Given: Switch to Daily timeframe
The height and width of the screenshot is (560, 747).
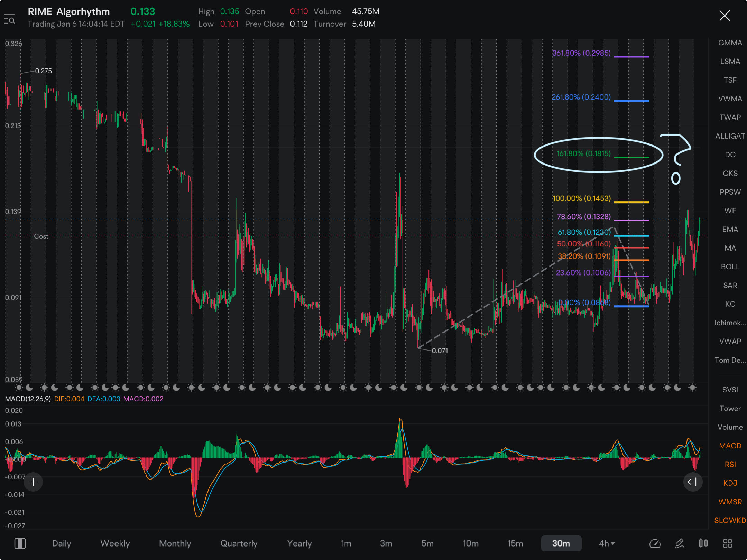Looking at the screenshot, I should [62, 543].
